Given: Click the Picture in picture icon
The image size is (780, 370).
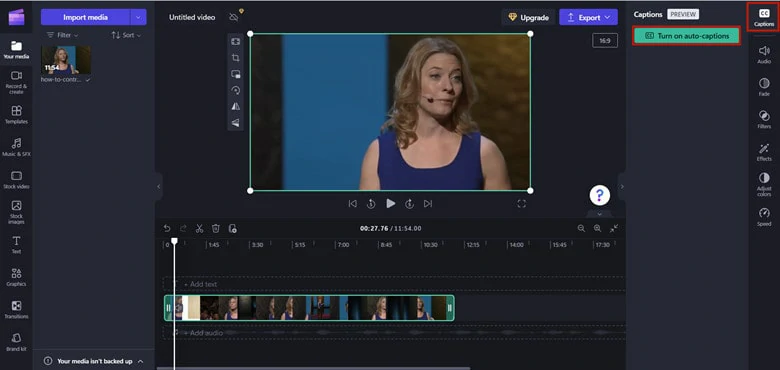Looking at the screenshot, I should pyautogui.click(x=236, y=74).
